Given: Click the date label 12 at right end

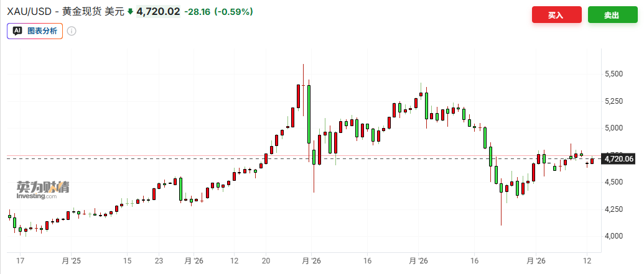Looking at the screenshot, I should 587,261.
